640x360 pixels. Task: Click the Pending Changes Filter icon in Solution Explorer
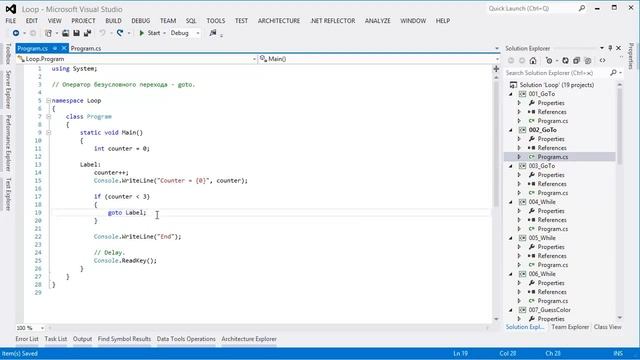549,60
